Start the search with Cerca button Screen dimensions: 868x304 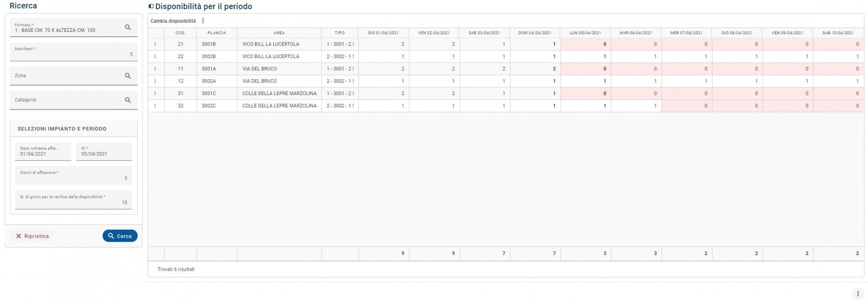(120, 236)
